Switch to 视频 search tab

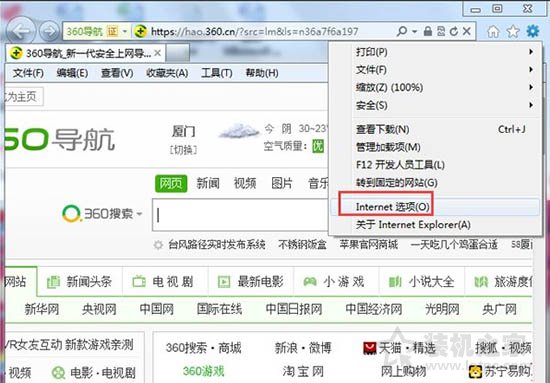pyautogui.click(x=245, y=183)
